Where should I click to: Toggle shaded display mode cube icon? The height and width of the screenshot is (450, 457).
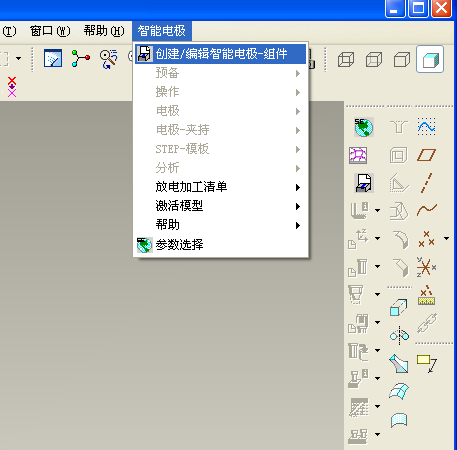coord(430,59)
